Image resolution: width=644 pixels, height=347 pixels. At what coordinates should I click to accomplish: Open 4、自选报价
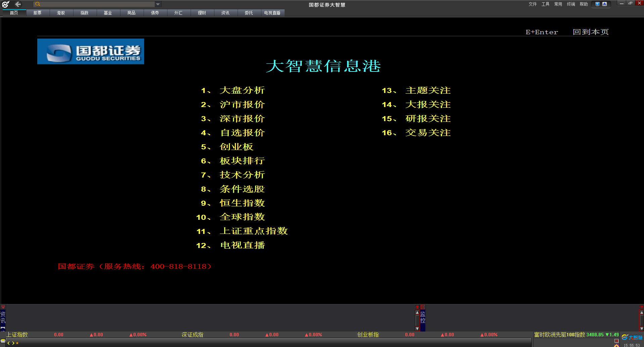pyautogui.click(x=233, y=133)
